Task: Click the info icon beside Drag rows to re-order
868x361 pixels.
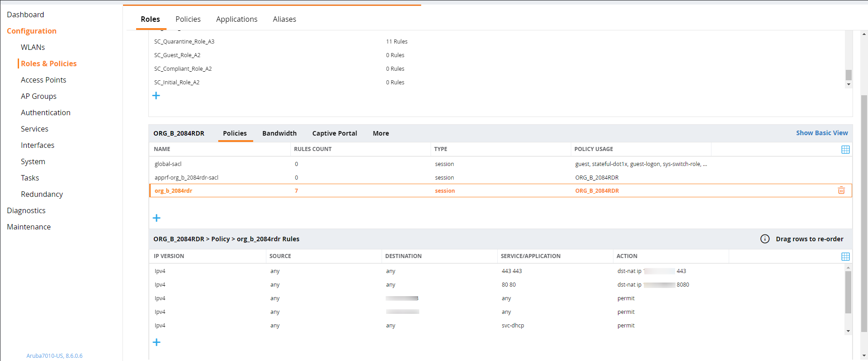Action: point(765,239)
